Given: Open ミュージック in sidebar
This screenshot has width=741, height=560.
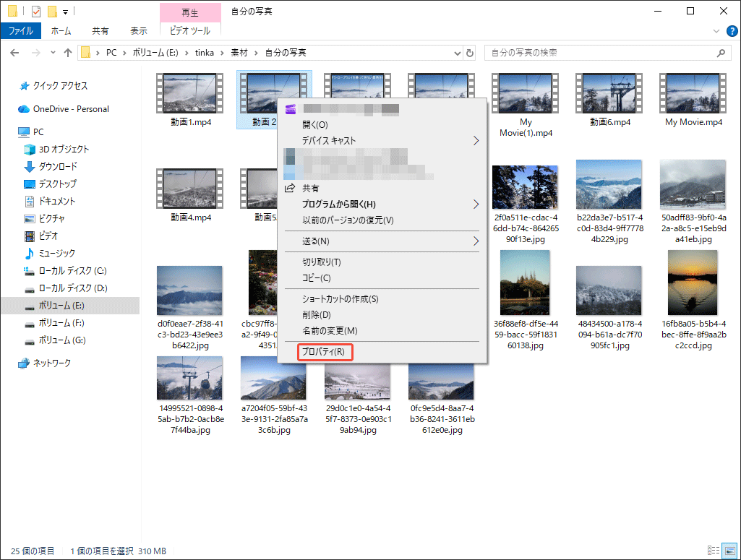Looking at the screenshot, I should click(x=50, y=253).
